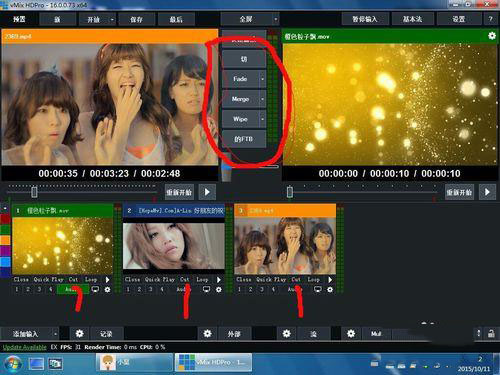This screenshot has width=500, height=375.
Task: Apply Merge transition
Action: [x=240, y=99]
